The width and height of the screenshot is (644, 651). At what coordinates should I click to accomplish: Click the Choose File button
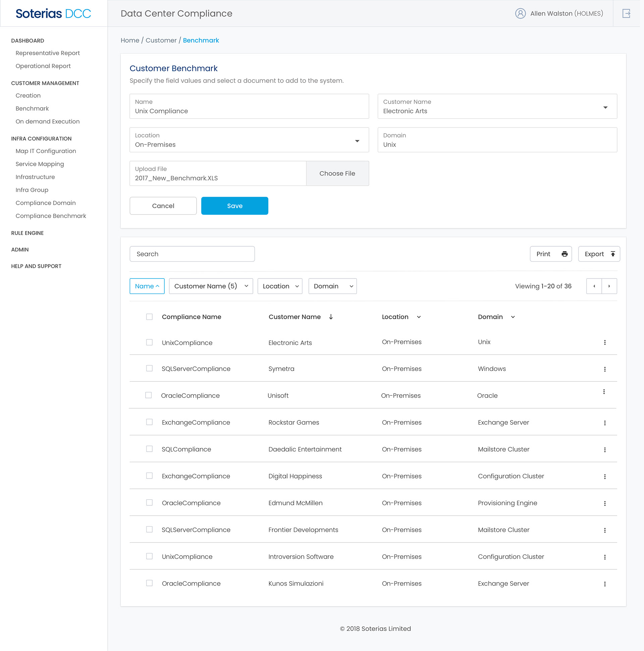pyautogui.click(x=337, y=173)
